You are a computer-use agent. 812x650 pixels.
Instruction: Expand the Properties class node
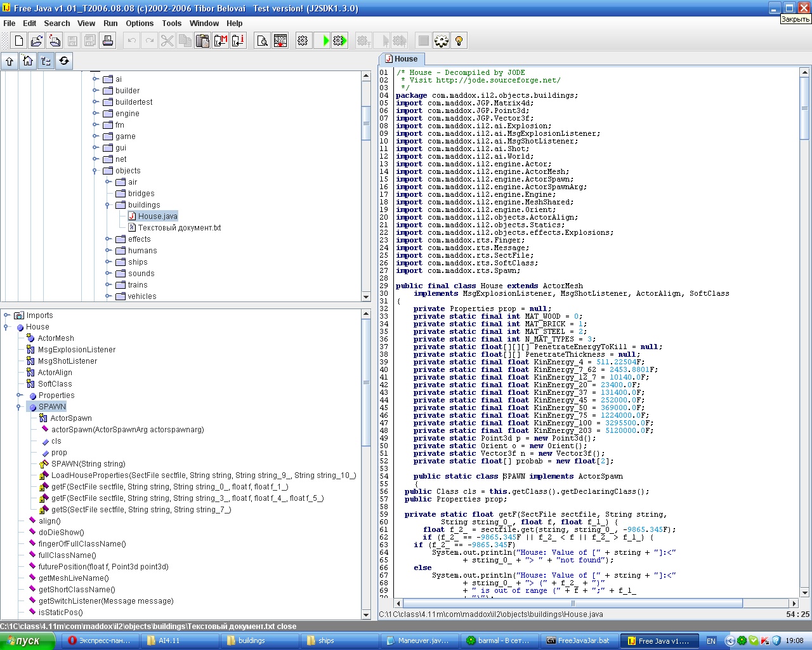pyautogui.click(x=19, y=395)
